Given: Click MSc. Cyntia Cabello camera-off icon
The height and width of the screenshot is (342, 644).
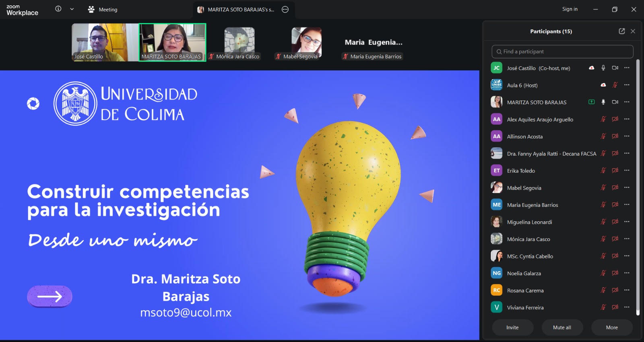Looking at the screenshot, I should tap(615, 256).
